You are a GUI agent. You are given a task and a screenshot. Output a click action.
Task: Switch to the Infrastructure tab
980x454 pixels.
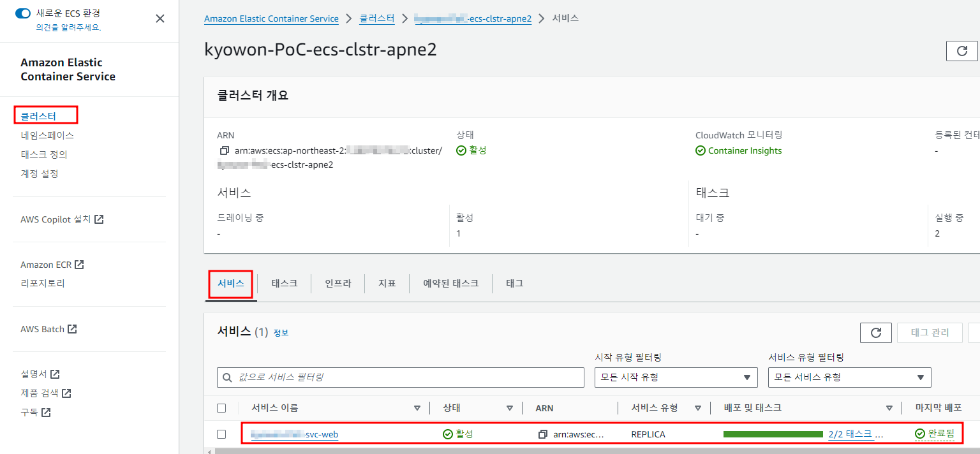pos(338,283)
